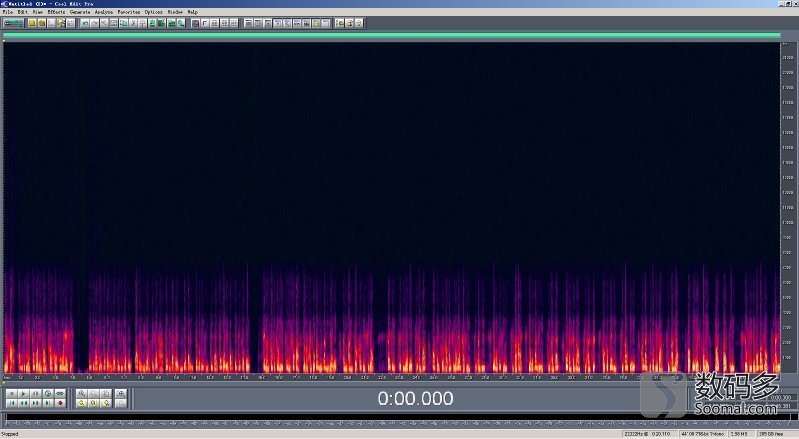The height and width of the screenshot is (439, 799).
Task: Open the Effects menu
Action: [57, 12]
